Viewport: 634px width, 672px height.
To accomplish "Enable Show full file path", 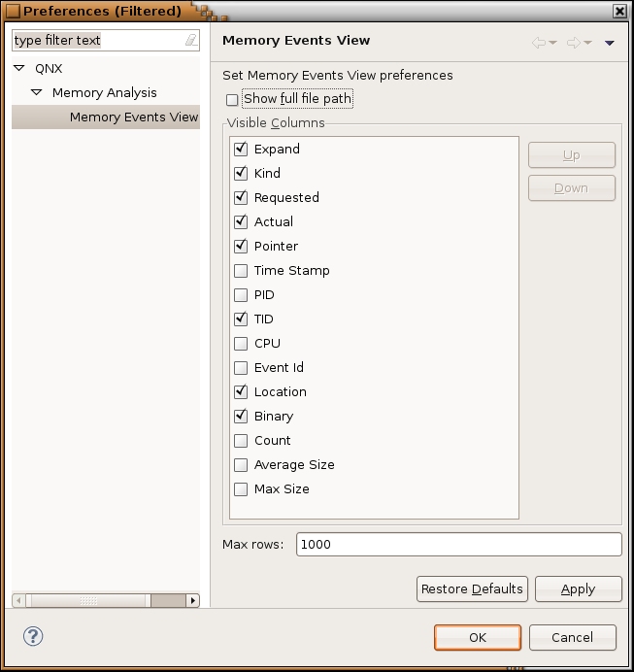I will (x=232, y=100).
